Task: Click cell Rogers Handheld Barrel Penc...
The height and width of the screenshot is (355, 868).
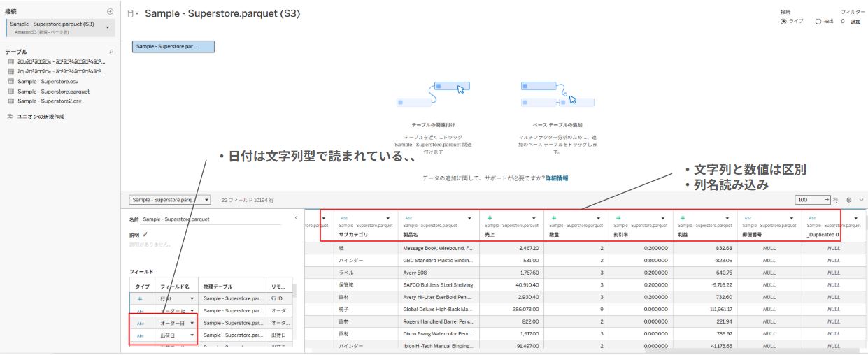Action: (x=438, y=321)
